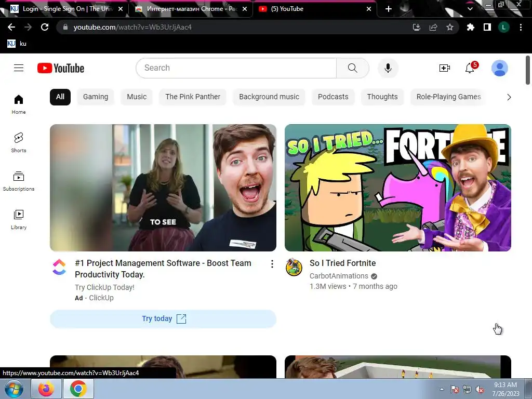Open #1 Project Management Software ad title
Screen dimensions: 532x399
point(163,269)
